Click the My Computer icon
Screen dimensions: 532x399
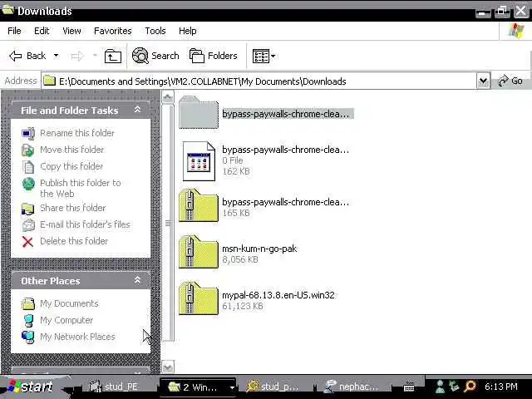(28, 320)
